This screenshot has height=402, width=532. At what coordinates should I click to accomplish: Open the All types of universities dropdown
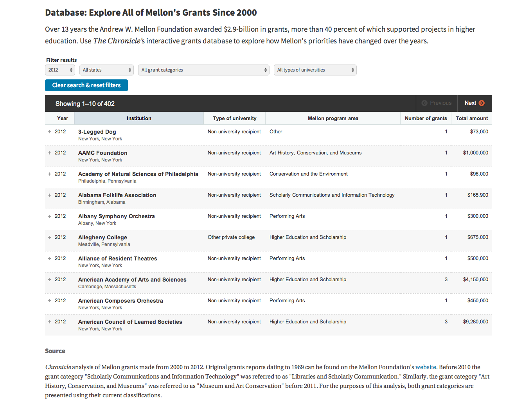click(315, 70)
